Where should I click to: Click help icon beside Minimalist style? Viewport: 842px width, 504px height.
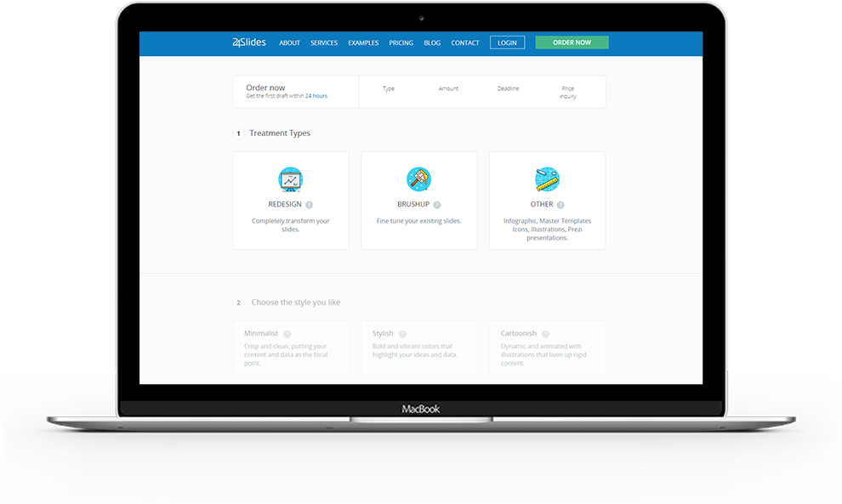(x=287, y=334)
